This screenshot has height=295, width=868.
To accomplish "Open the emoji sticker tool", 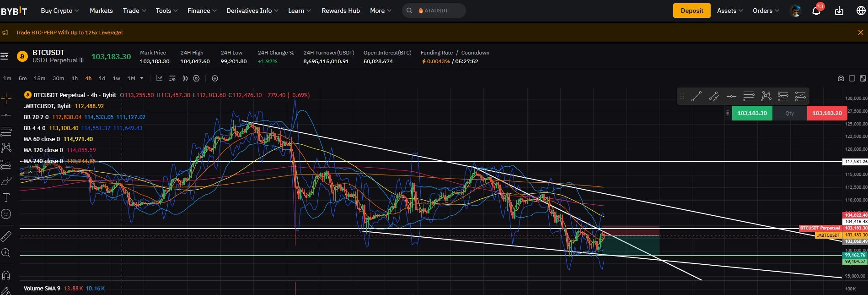I will (6, 214).
